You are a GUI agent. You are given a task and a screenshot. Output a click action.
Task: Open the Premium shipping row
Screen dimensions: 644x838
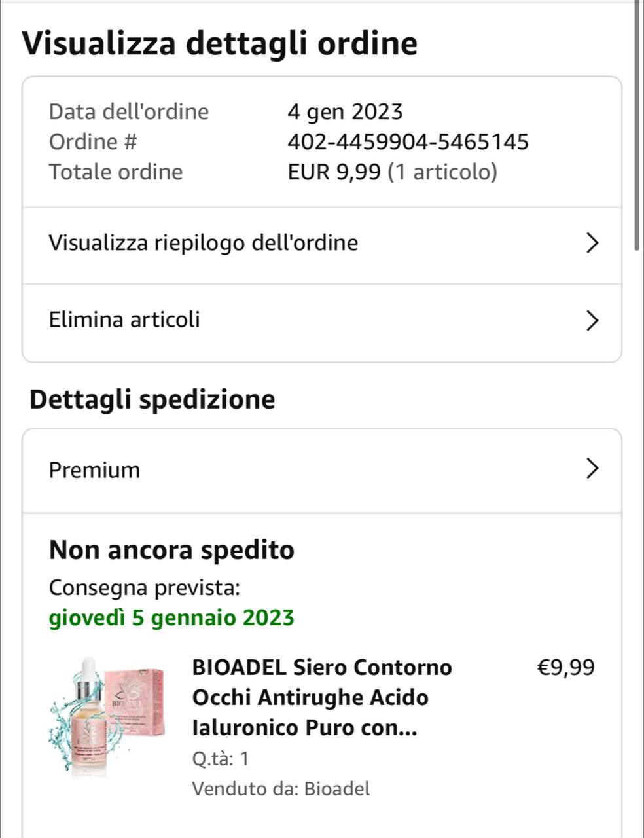coord(95,470)
